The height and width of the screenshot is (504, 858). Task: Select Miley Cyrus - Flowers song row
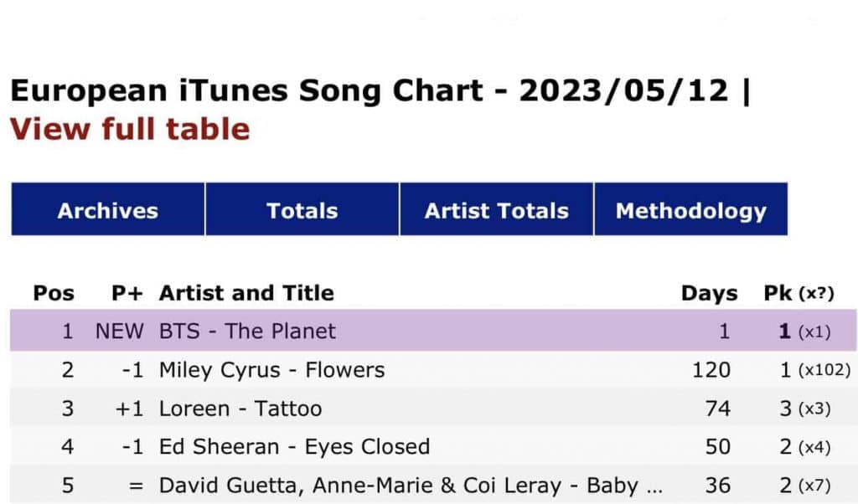tap(271, 369)
